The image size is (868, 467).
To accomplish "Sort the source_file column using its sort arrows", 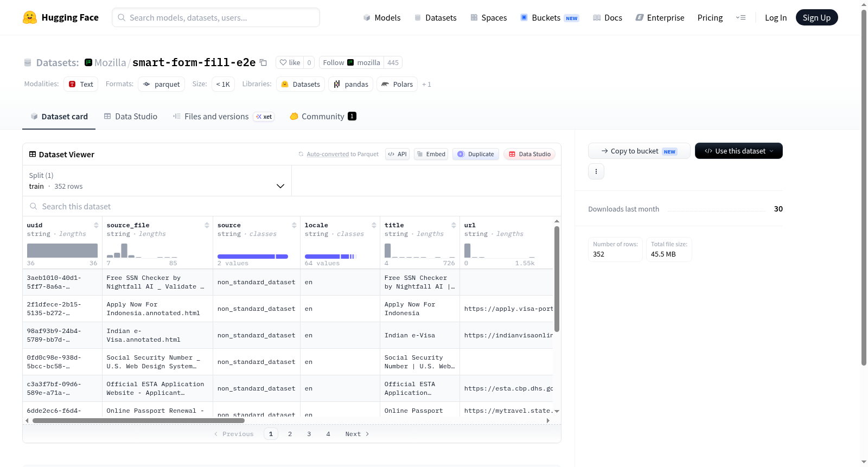I will [207, 225].
